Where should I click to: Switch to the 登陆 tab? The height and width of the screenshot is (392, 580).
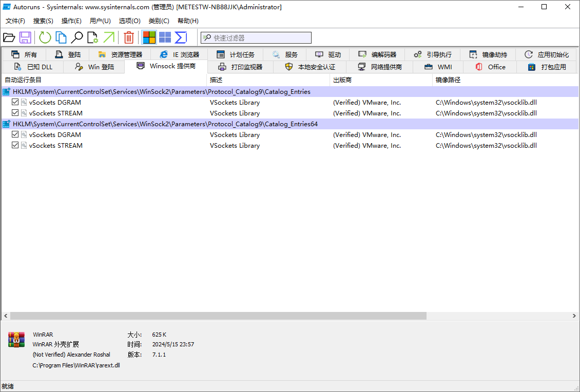click(x=68, y=55)
